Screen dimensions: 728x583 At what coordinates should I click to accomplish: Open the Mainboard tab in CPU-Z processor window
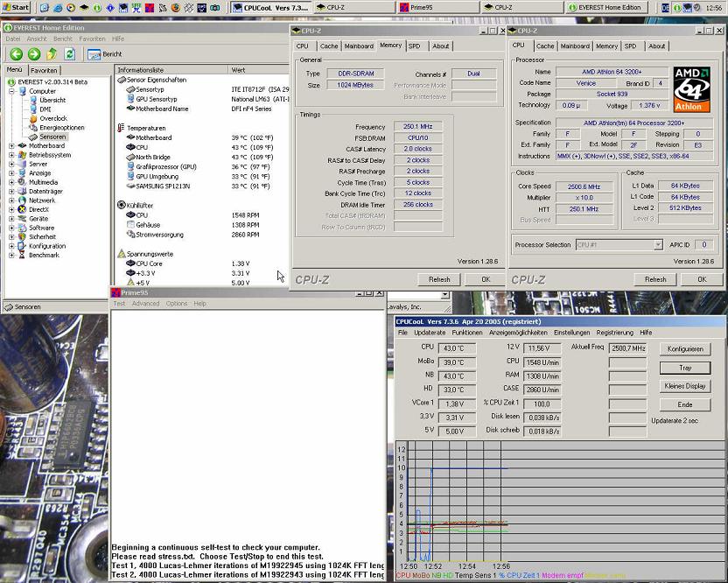[x=575, y=46]
